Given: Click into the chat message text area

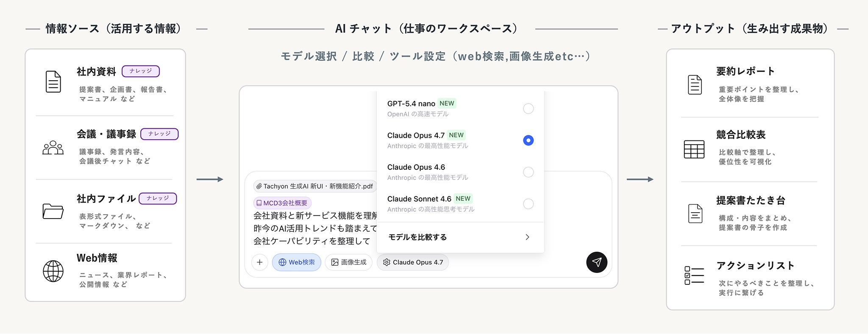Looking at the screenshot, I should (315, 228).
